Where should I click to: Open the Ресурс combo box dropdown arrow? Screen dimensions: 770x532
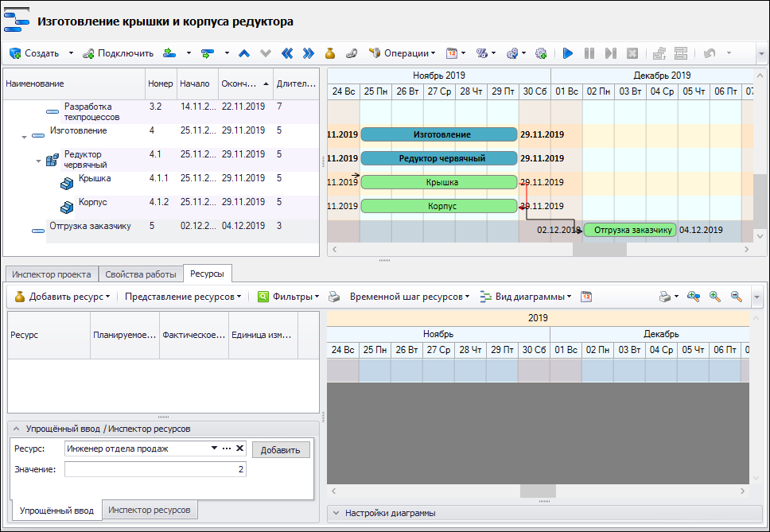point(214,449)
